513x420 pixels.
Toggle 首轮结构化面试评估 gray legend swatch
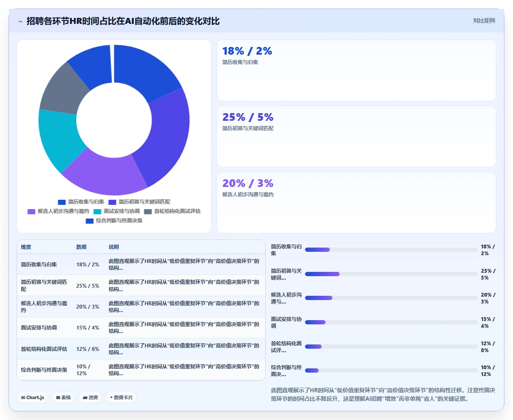click(148, 211)
